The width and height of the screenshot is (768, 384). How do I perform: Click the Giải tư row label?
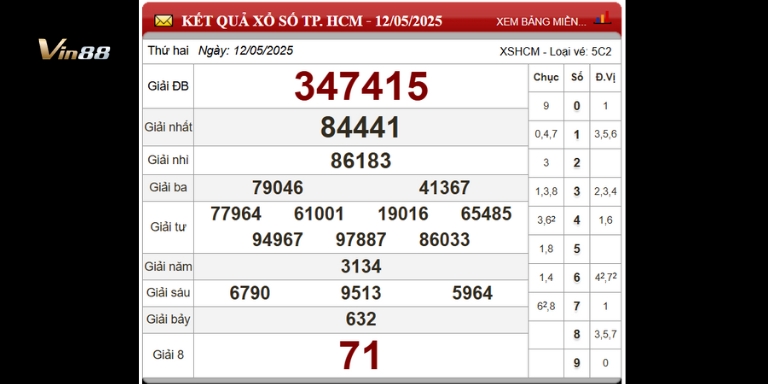pos(168,227)
